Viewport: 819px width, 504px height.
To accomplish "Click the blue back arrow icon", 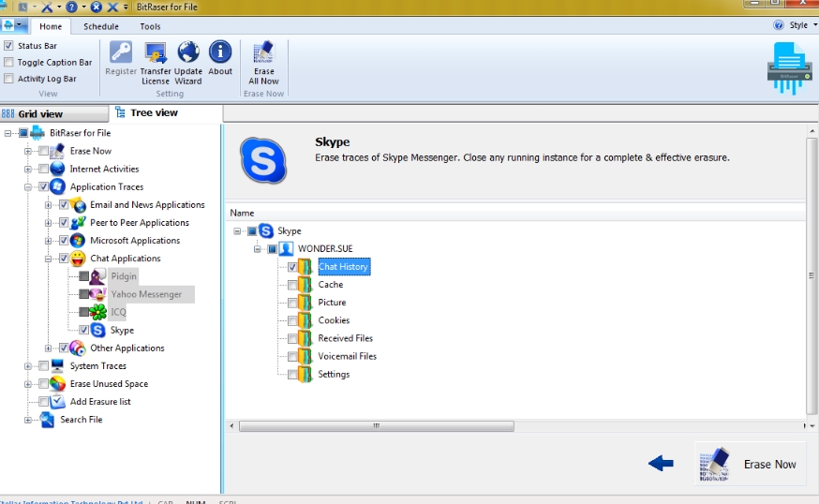I will (661, 463).
